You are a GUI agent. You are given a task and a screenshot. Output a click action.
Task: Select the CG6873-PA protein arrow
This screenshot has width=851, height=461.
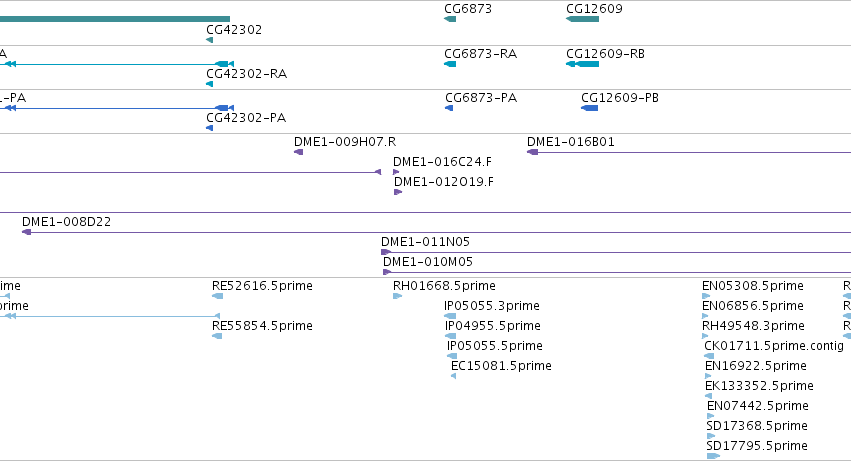[449, 108]
